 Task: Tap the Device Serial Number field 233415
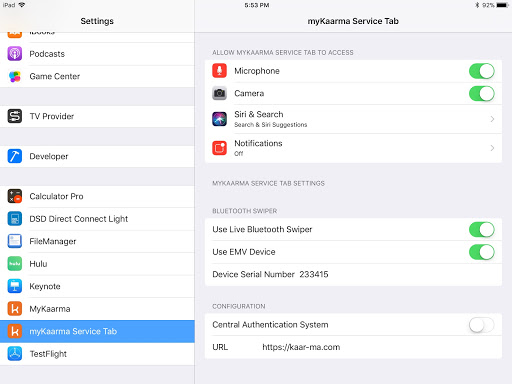click(x=353, y=275)
